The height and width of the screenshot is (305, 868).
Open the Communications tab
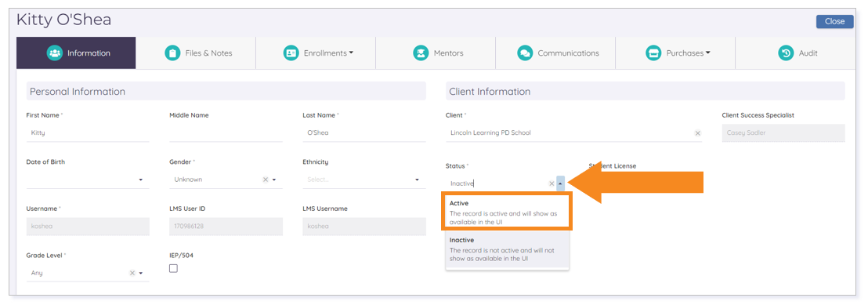(x=555, y=53)
